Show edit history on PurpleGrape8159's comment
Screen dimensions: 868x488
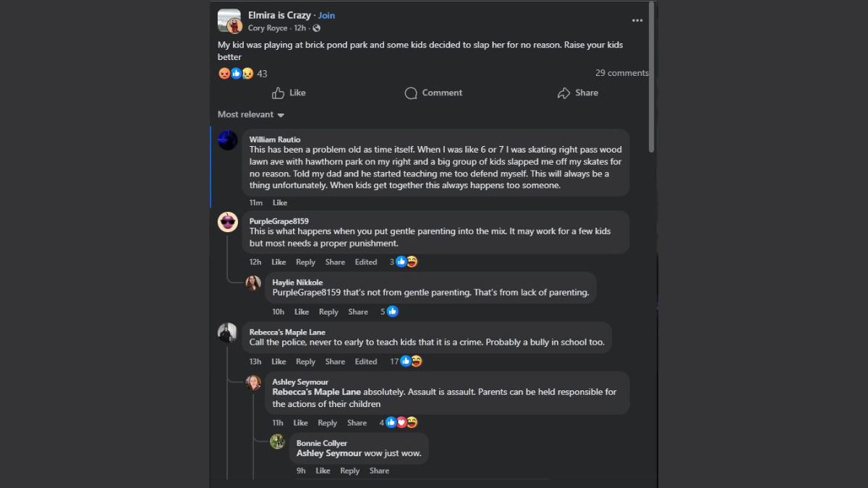pos(366,262)
